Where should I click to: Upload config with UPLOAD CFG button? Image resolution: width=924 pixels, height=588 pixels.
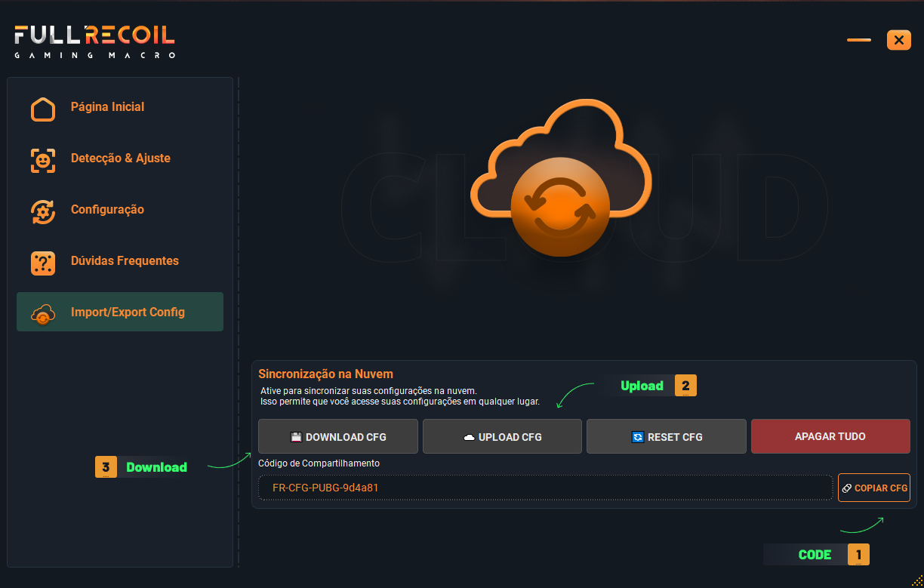click(x=502, y=436)
